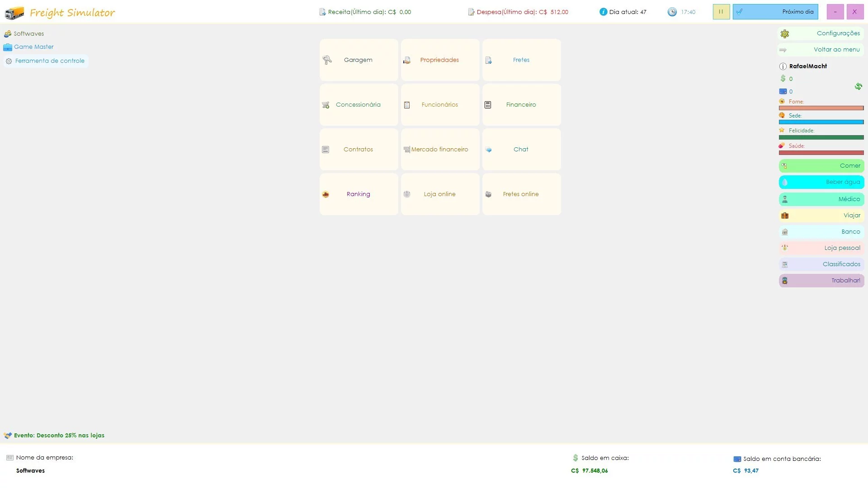Screen dimensions: 868x488
Task: Click the clock icon near 17:40
Action: [672, 12]
